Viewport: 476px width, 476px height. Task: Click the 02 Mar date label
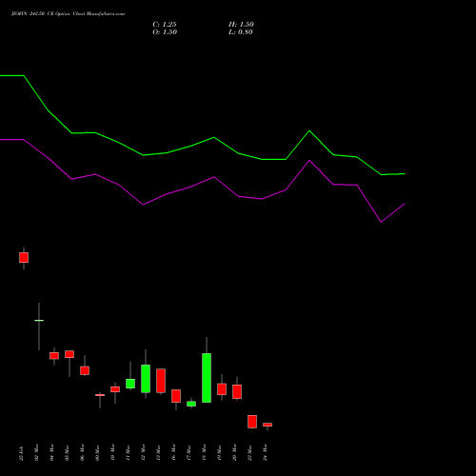tap(36, 452)
